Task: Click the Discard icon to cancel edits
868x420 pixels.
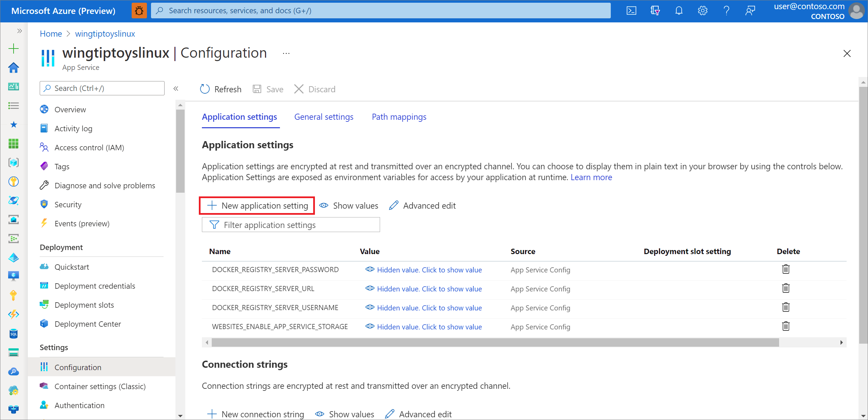Action: [x=299, y=89]
